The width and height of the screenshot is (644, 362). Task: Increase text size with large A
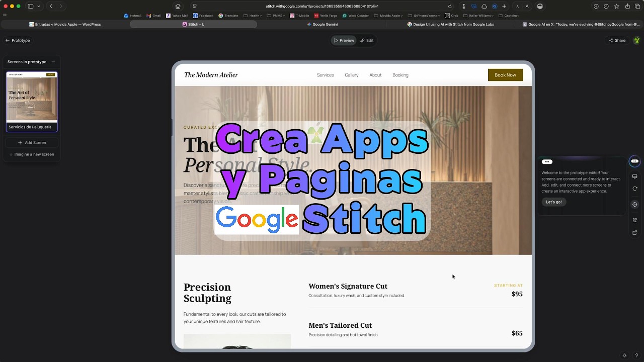[x=527, y=6]
